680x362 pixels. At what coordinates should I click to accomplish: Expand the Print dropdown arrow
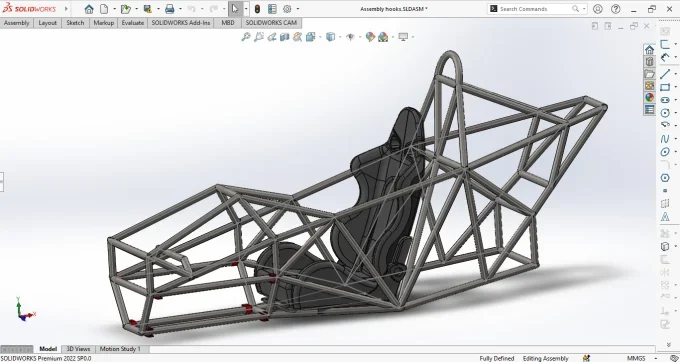click(180, 9)
